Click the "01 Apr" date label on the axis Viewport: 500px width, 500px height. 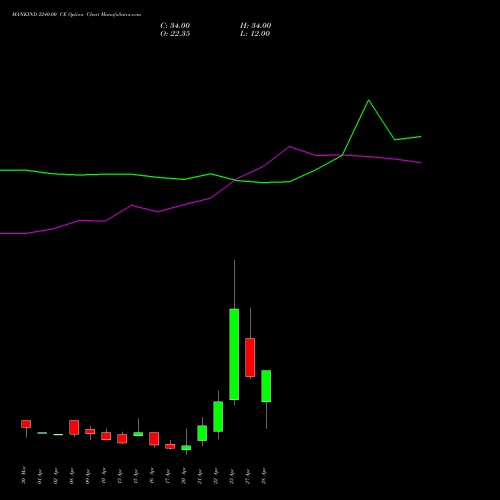pyautogui.click(x=40, y=476)
